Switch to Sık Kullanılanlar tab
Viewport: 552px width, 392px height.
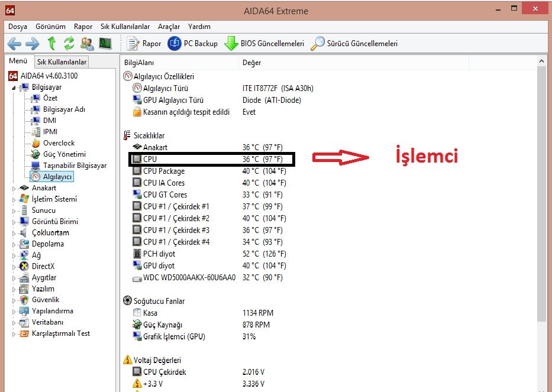click(62, 62)
